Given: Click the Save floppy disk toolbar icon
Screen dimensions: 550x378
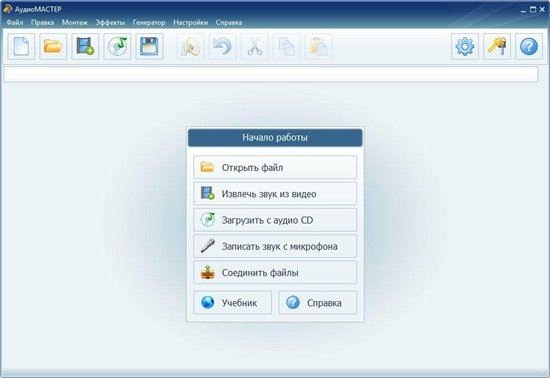Looking at the screenshot, I should pyautogui.click(x=149, y=47).
